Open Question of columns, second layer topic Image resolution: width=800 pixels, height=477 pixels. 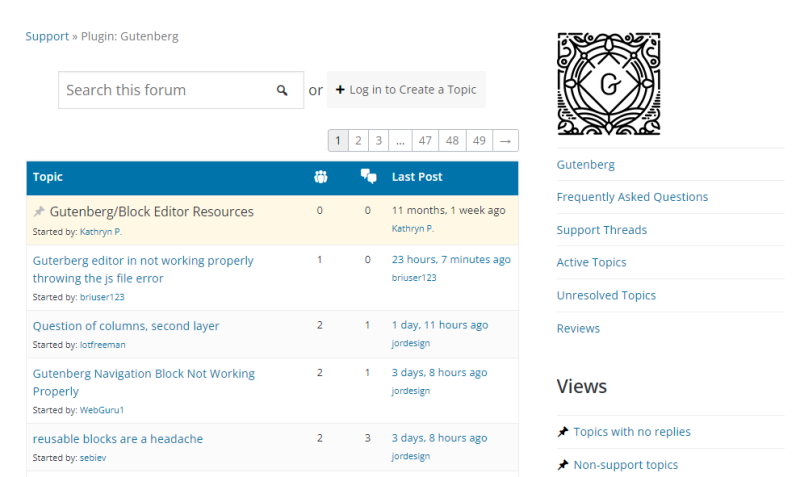(126, 326)
